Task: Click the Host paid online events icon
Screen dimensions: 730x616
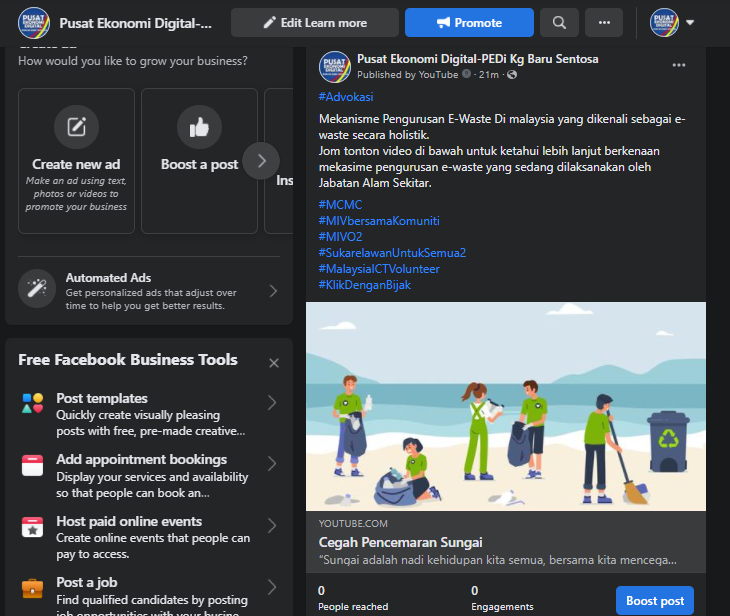Action: coord(33,527)
